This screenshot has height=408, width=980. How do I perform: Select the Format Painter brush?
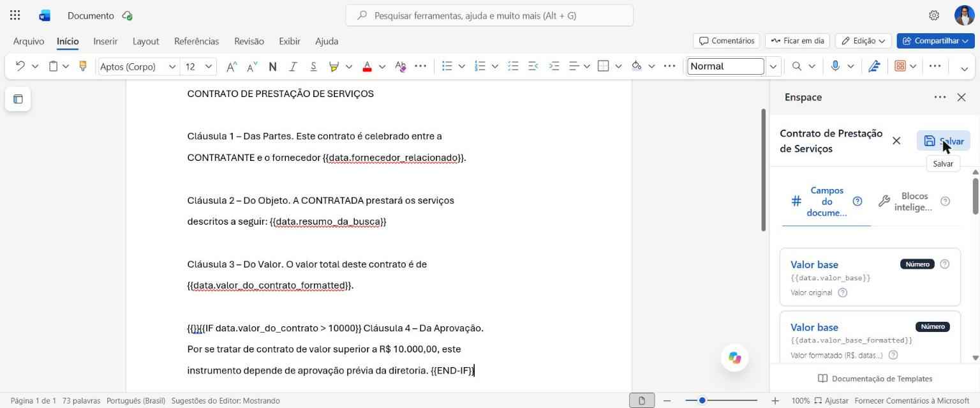point(82,66)
